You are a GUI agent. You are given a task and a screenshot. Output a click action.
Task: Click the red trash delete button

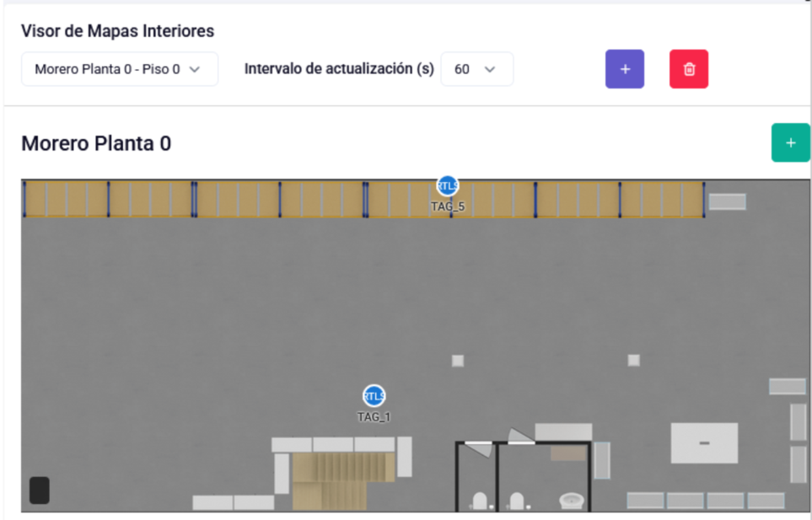689,69
